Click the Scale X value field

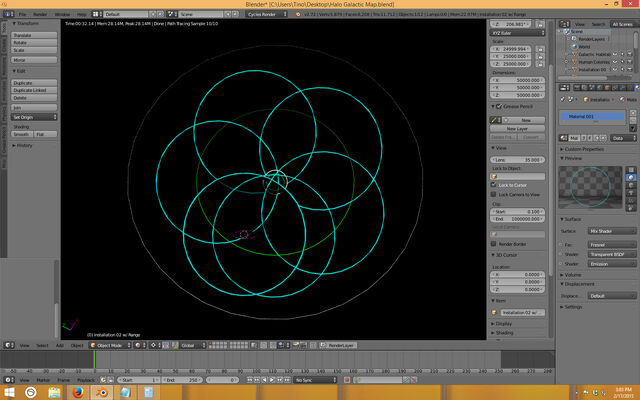pyautogui.click(x=511, y=49)
